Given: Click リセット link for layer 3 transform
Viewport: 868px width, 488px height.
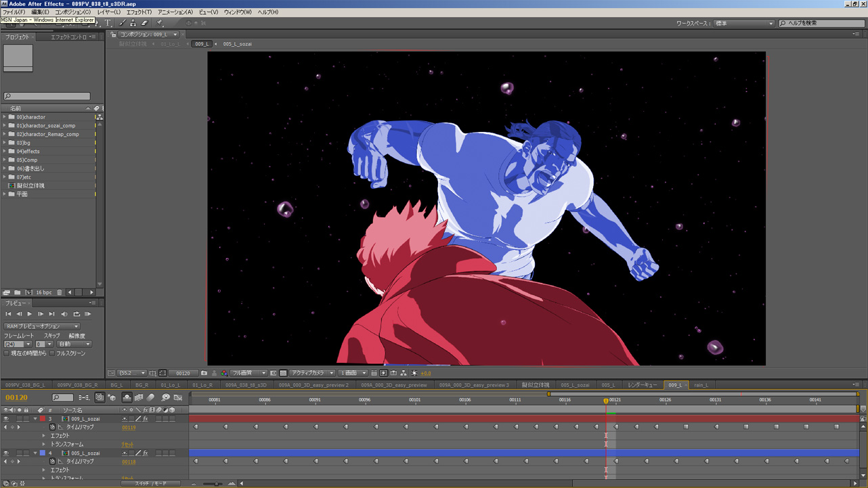Looking at the screenshot, I should click(127, 445).
